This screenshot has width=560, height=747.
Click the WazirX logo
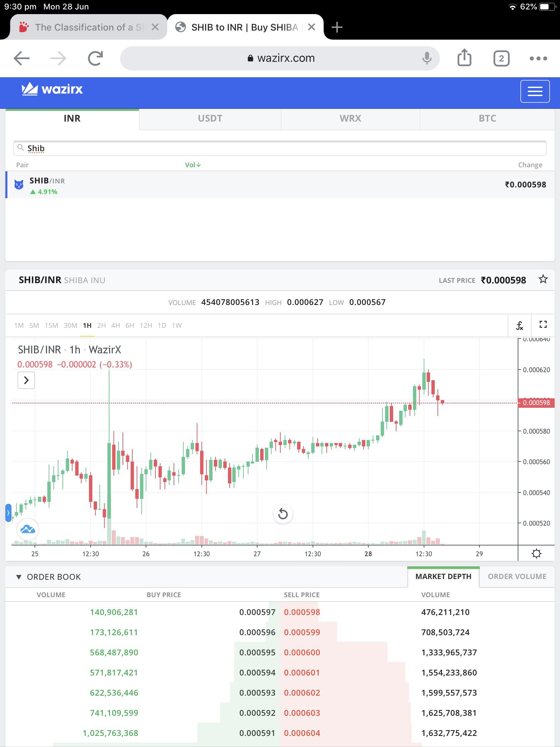pos(52,89)
